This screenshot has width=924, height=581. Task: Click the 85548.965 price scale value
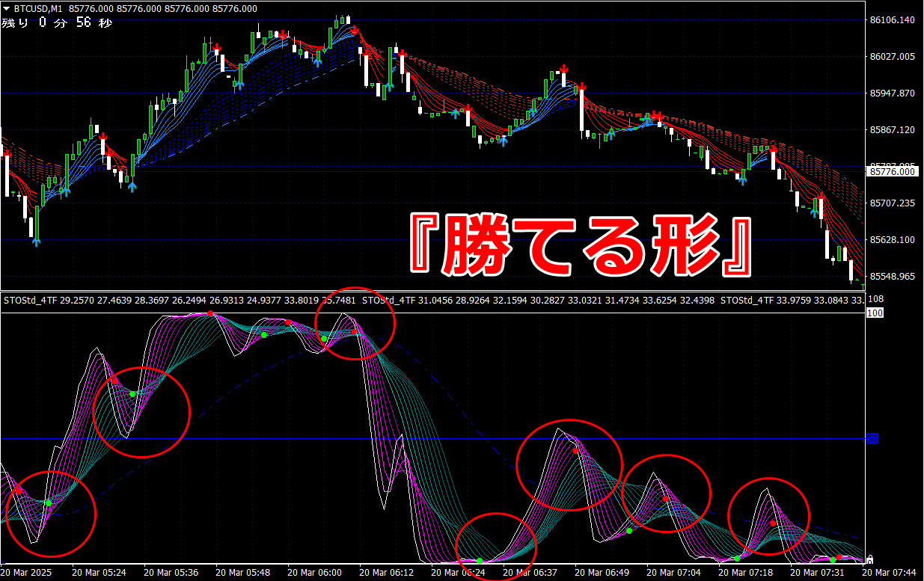click(893, 277)
